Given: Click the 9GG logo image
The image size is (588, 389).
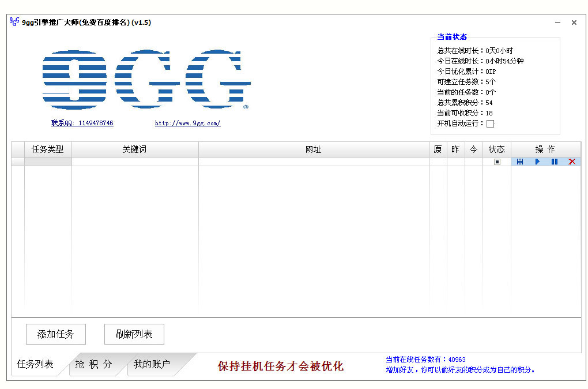Looking at the screenshot, I should [146, 80].
